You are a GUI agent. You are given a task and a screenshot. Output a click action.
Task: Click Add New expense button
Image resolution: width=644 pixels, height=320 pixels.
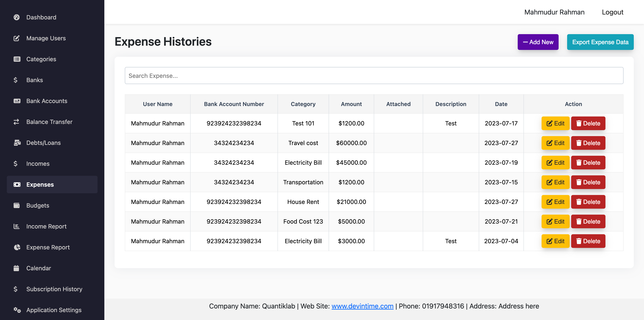coord(538,42)
